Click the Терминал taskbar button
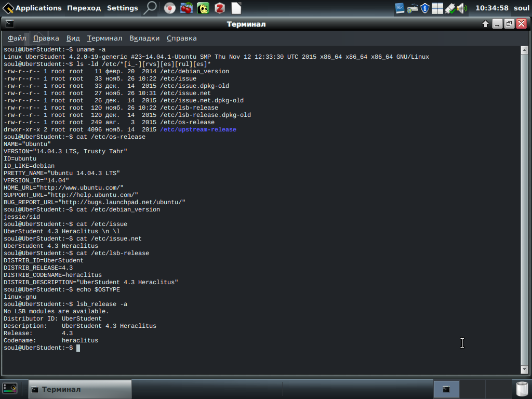Screen dimensions: 532x399 coord(80,389)
